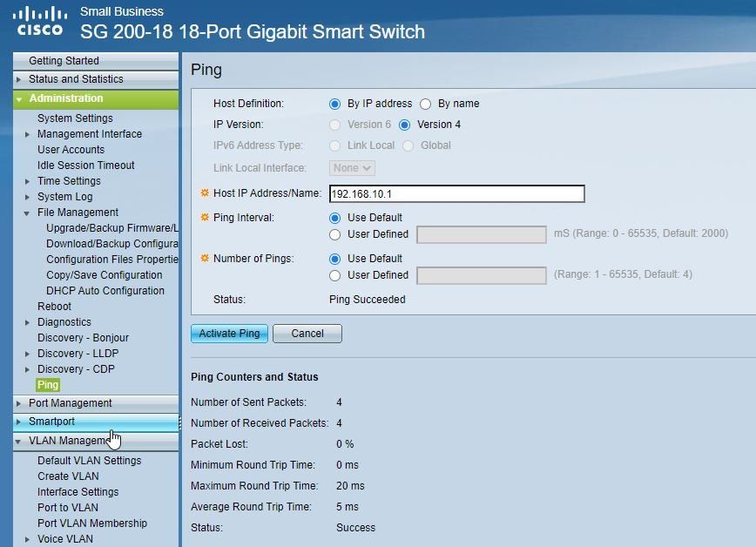The width and height of the screenshot is (756, 547).
Task: Select By IP address radio button
Action: 334,104
